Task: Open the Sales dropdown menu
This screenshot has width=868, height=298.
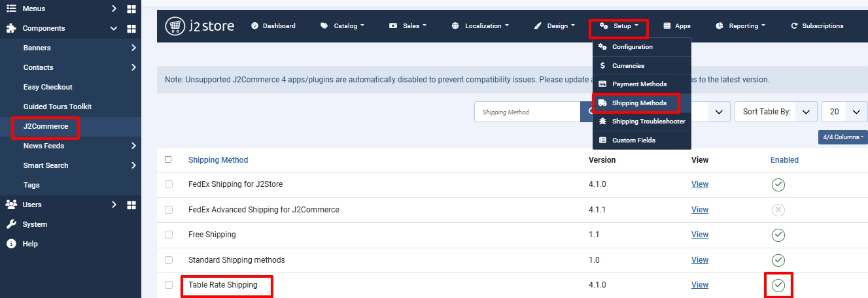Action: (x=408, y=26)
